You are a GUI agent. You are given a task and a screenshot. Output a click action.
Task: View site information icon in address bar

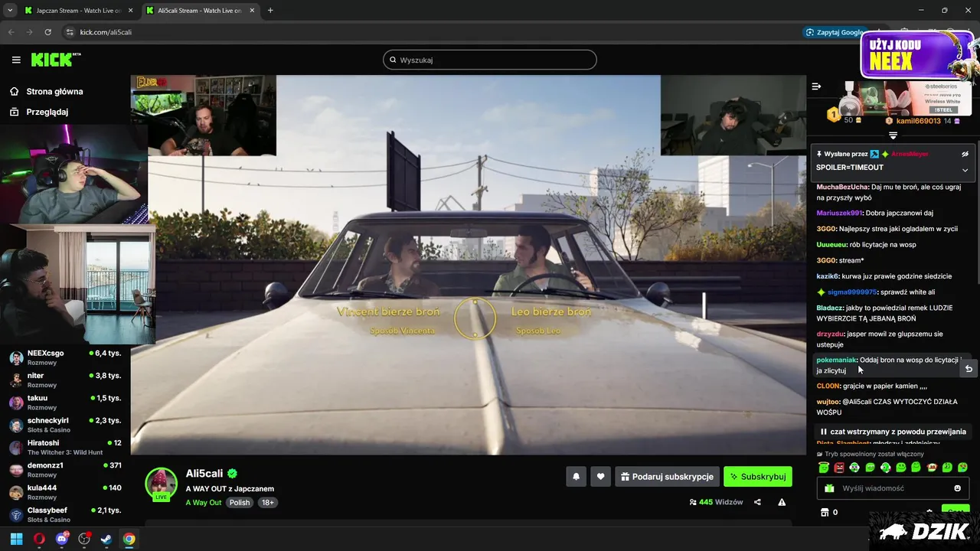click(70, 32)
